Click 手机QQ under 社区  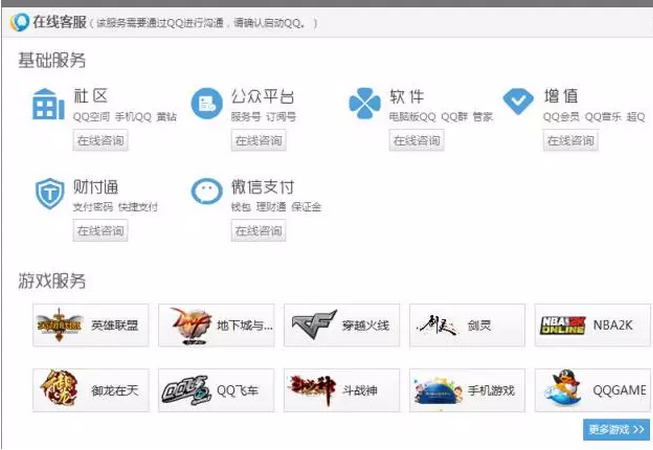tap(133, 117)
